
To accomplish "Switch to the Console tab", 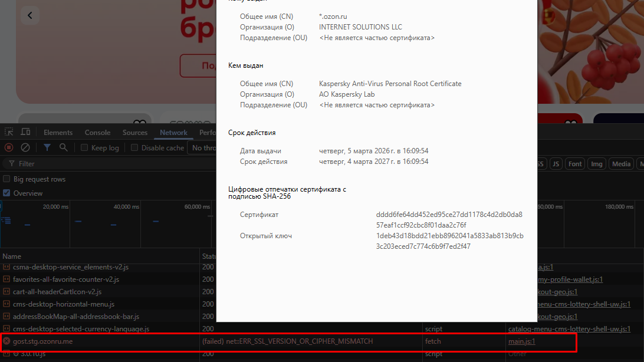I will point(97,133).
